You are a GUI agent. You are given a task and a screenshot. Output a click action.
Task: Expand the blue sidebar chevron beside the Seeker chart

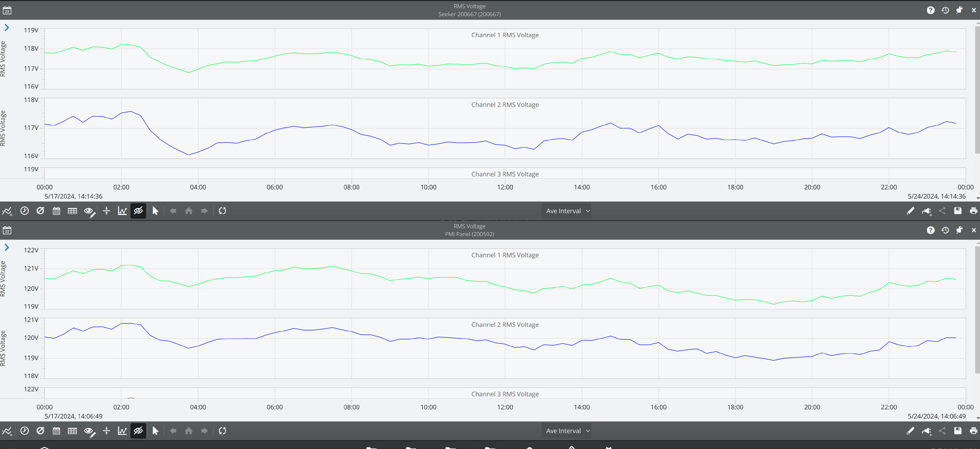click(6, 27)
